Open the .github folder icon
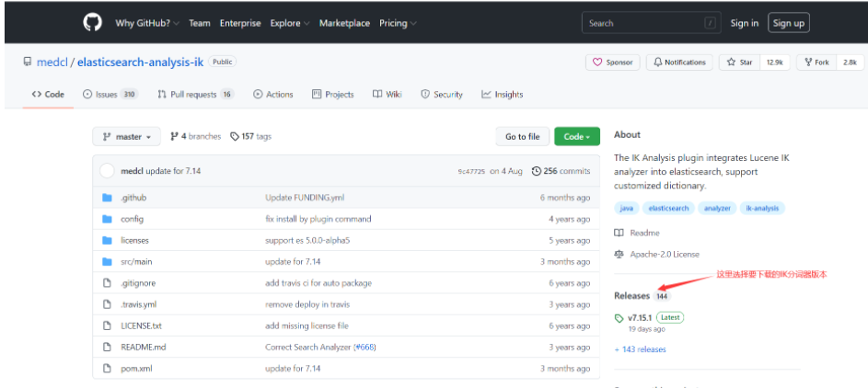The height and width of the screenshot is (388, 868). pyautogui.click(x=108, y=198)
